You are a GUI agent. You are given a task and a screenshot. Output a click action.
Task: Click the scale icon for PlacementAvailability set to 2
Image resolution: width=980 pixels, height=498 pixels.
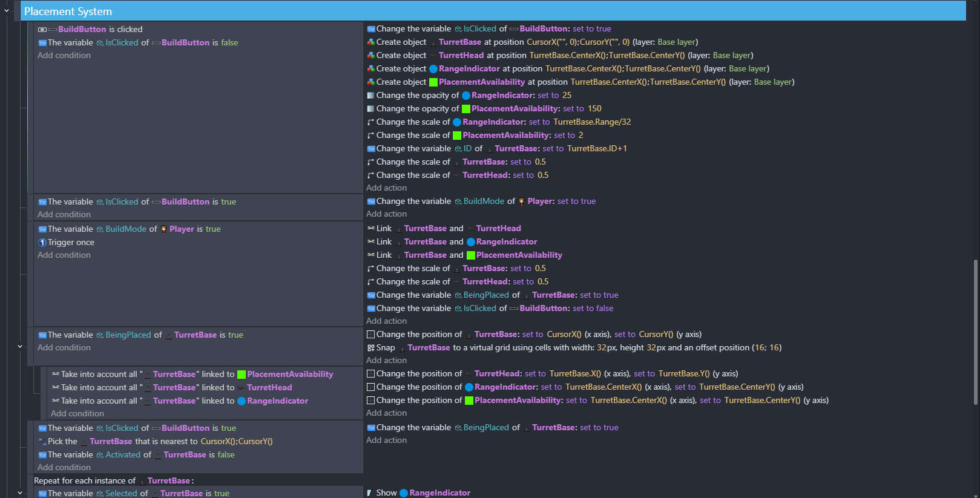tap(371, 136)
